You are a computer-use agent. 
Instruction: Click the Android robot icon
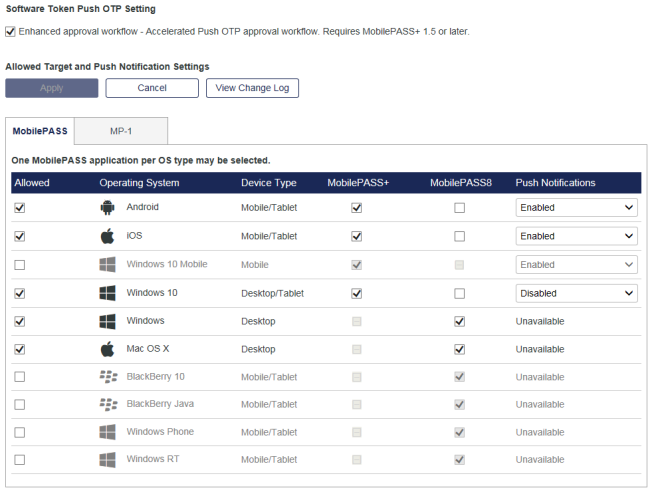coord(107,207)
